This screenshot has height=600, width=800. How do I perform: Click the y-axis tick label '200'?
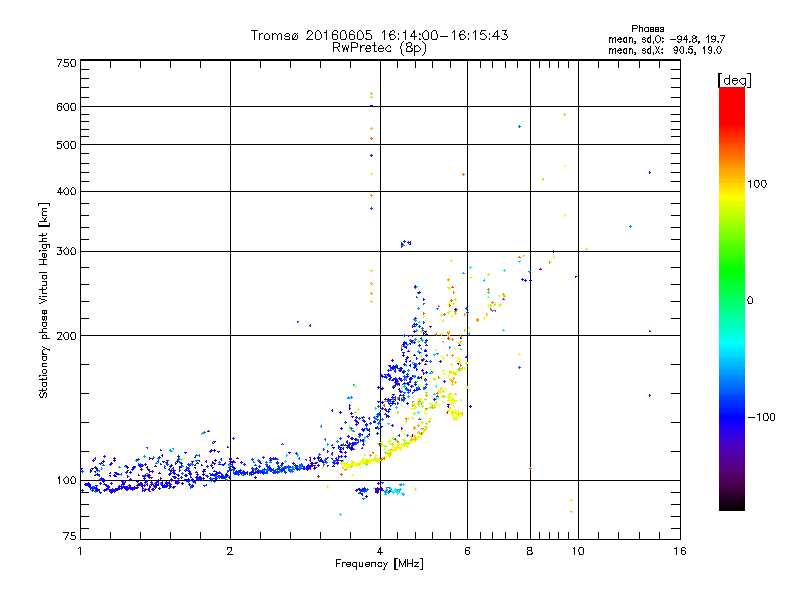[66, 336]
